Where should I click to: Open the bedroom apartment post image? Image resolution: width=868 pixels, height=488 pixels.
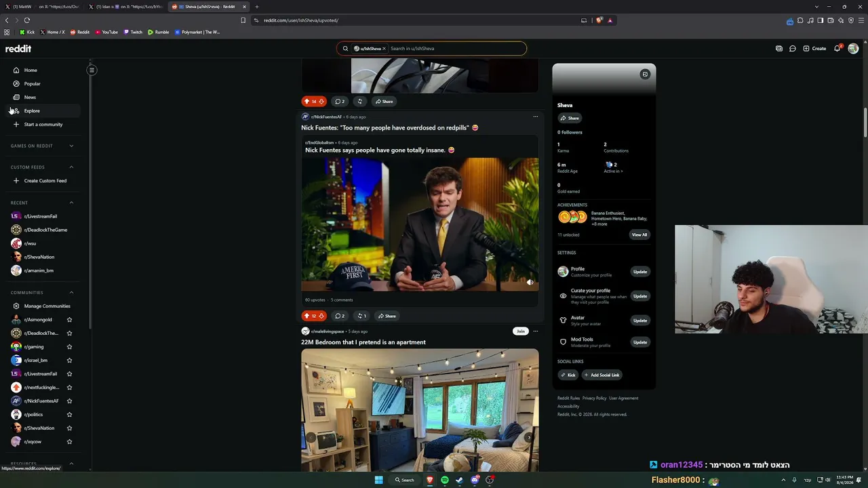[420, 410]
